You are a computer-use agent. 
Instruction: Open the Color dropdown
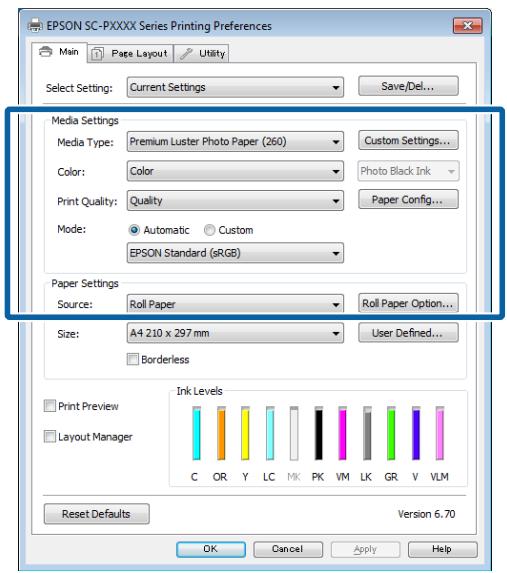235,171
